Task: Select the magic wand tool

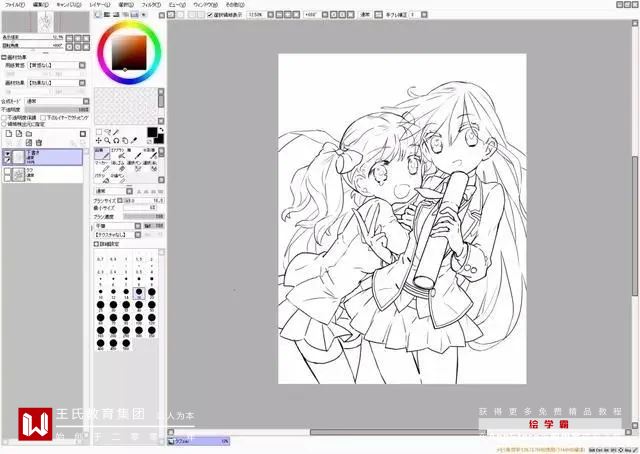Action: [x=116, y=132]
